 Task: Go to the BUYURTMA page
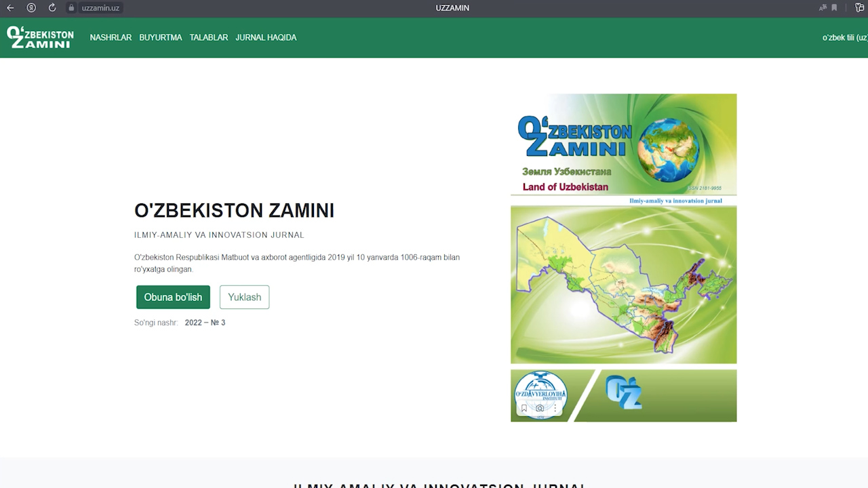click(x=161, y=38)
